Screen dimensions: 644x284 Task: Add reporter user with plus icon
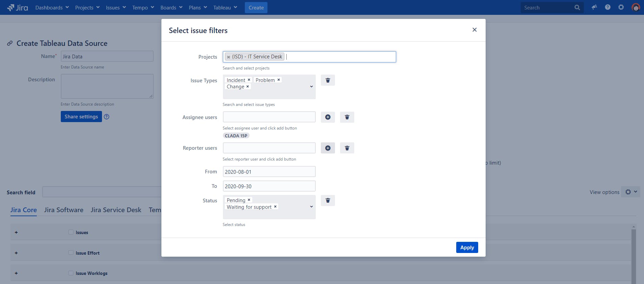[x=328, y=148]
